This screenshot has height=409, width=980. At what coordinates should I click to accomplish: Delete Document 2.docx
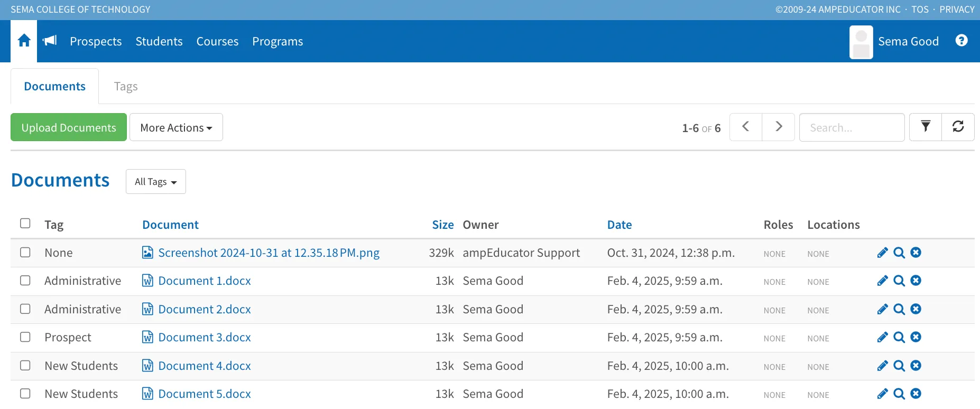916,309
